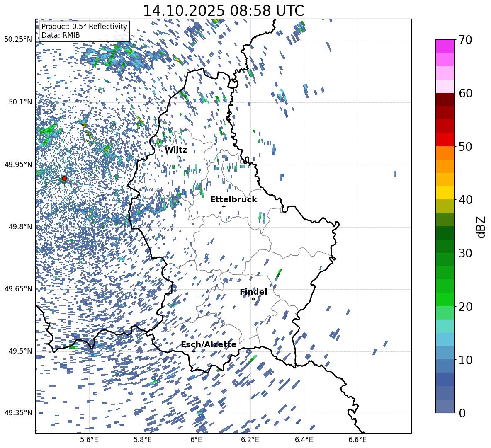The width and height of the screenshot is (491, 448).
Task: Click the Esch/Alzette station cross marker
Action: 194,351
